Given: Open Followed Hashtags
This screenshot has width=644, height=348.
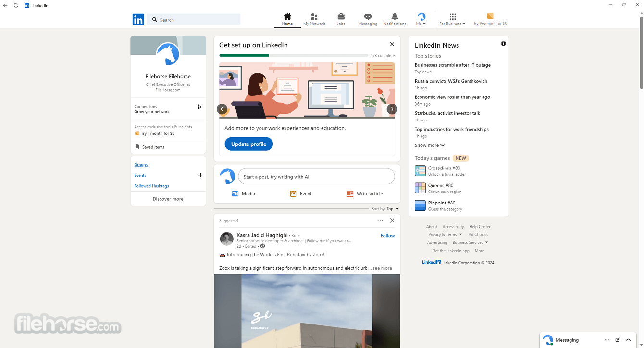Looking at the screenshot, I should [151, 186].
